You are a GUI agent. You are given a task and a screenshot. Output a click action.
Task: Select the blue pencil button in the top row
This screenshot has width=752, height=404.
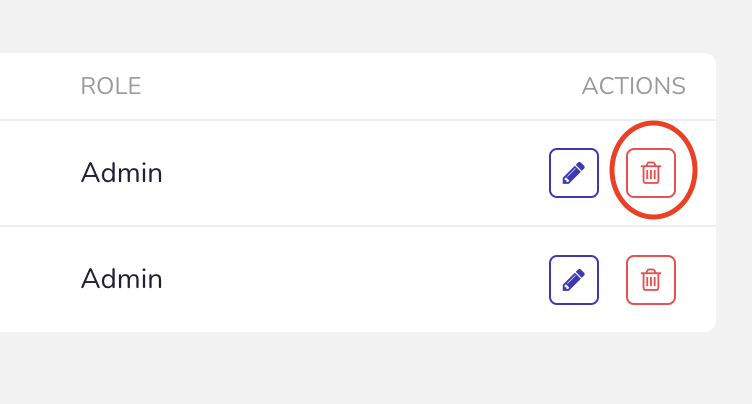tap(574, 173)
